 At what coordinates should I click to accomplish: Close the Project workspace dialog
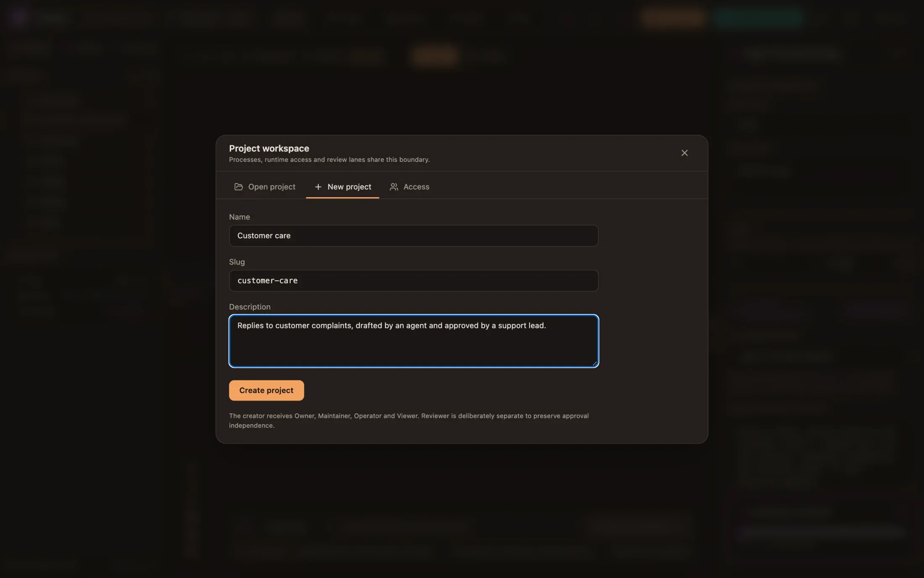pos(684,153)
